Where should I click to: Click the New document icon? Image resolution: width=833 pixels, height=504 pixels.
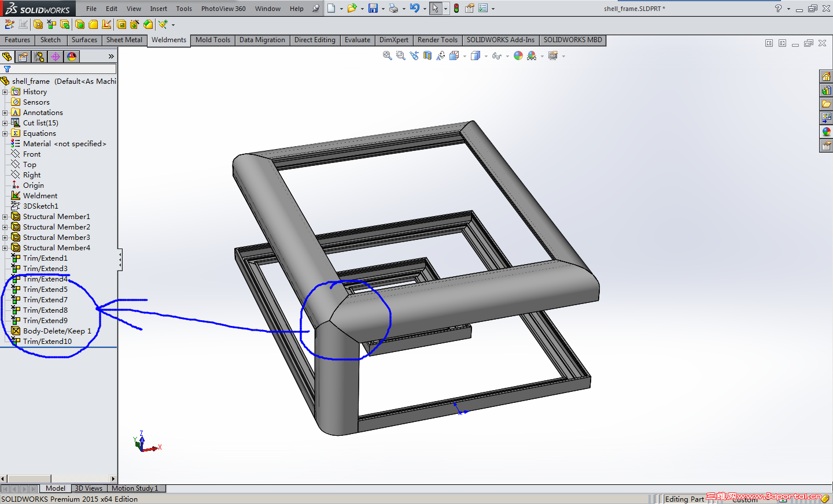(331, 9)
